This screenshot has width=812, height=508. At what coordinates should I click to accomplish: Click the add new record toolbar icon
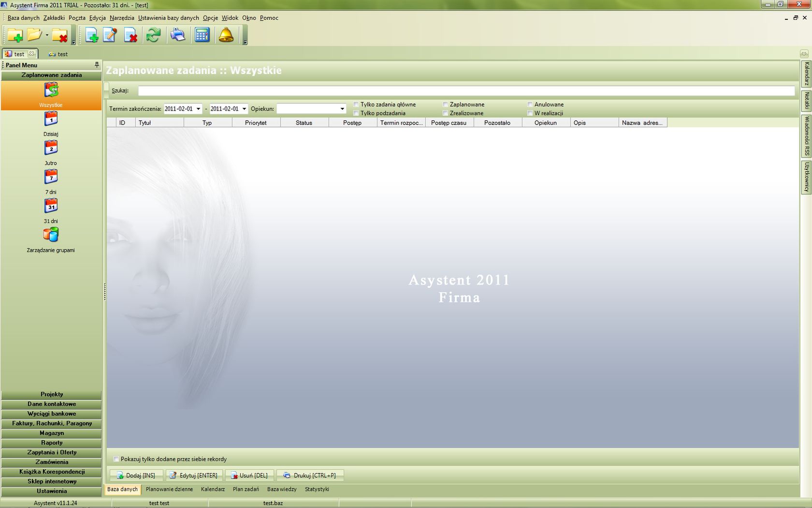pyautogui.click(x=91, y=35)
